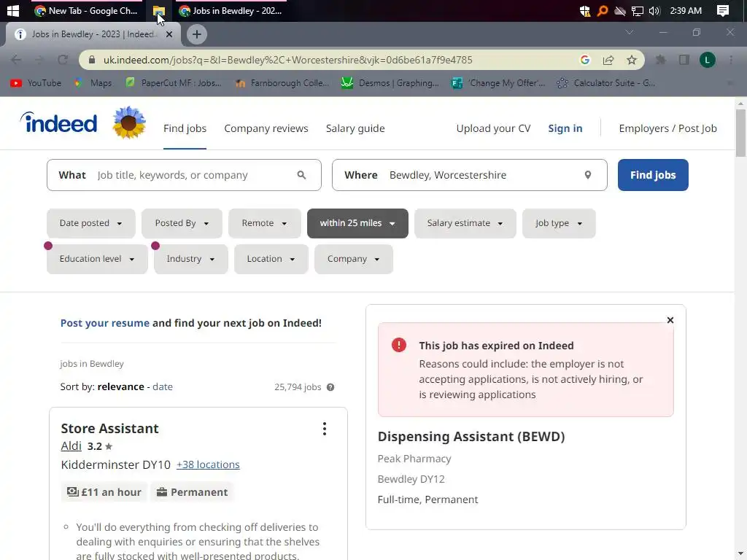Open Change My Offer bookmark
This screenshot has height=560, width=747.
(498, 83)
